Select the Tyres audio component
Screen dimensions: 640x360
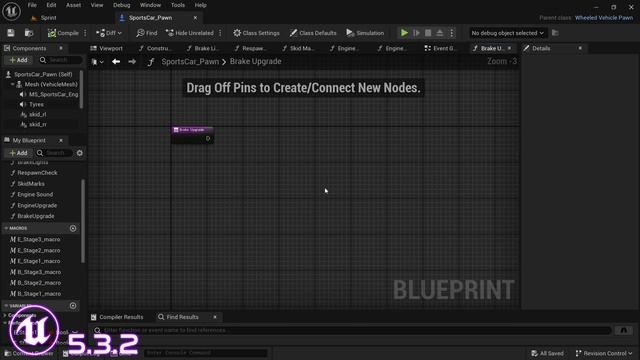click(36, 104)
